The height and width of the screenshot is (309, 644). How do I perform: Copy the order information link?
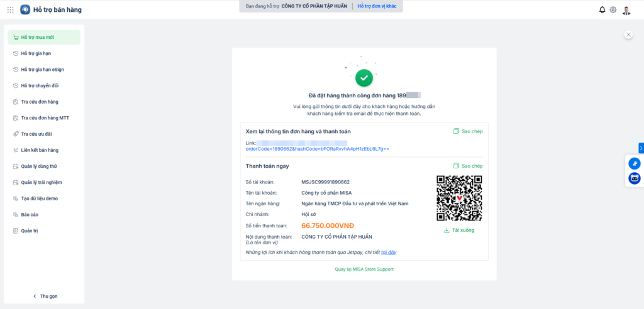click(468, 131)
